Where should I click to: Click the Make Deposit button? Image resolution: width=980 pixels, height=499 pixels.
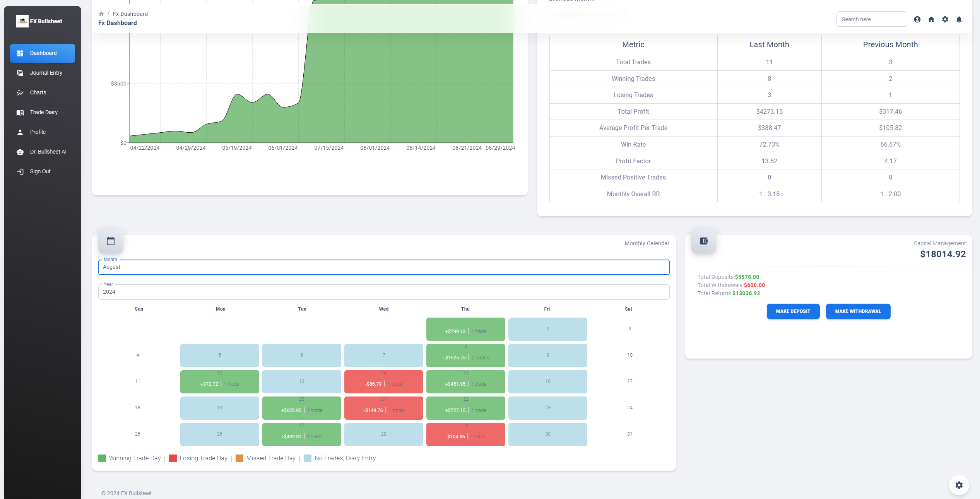(793, 311)
